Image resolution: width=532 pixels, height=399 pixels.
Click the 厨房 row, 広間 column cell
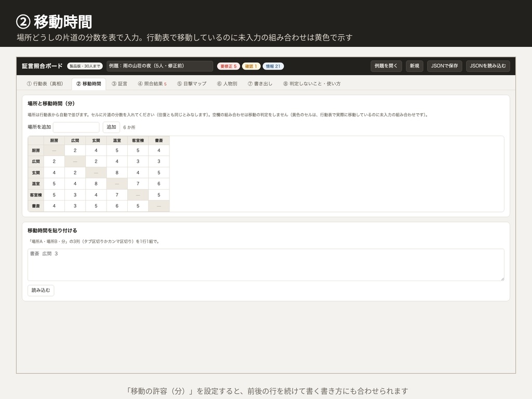click(75, 150)
